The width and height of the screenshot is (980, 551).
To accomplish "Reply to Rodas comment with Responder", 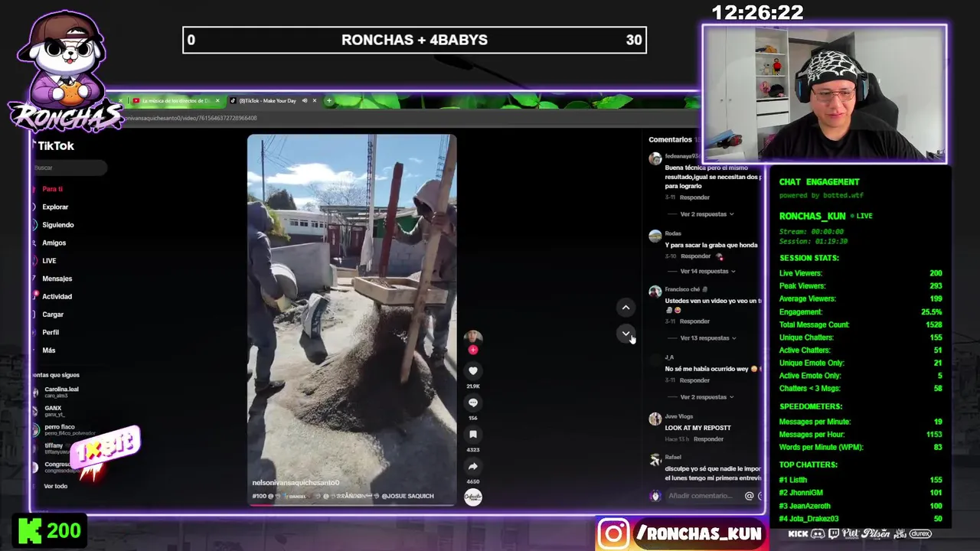I will click(695, 256).
